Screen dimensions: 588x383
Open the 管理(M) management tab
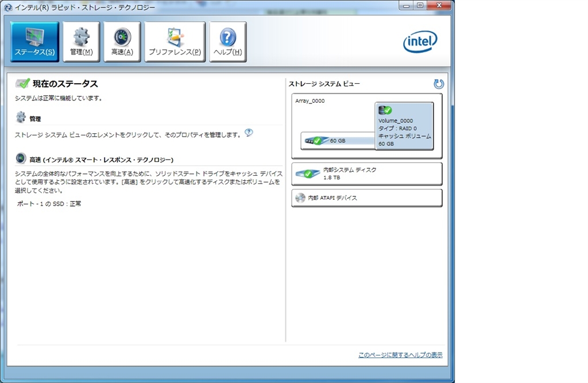click(82, 42)
